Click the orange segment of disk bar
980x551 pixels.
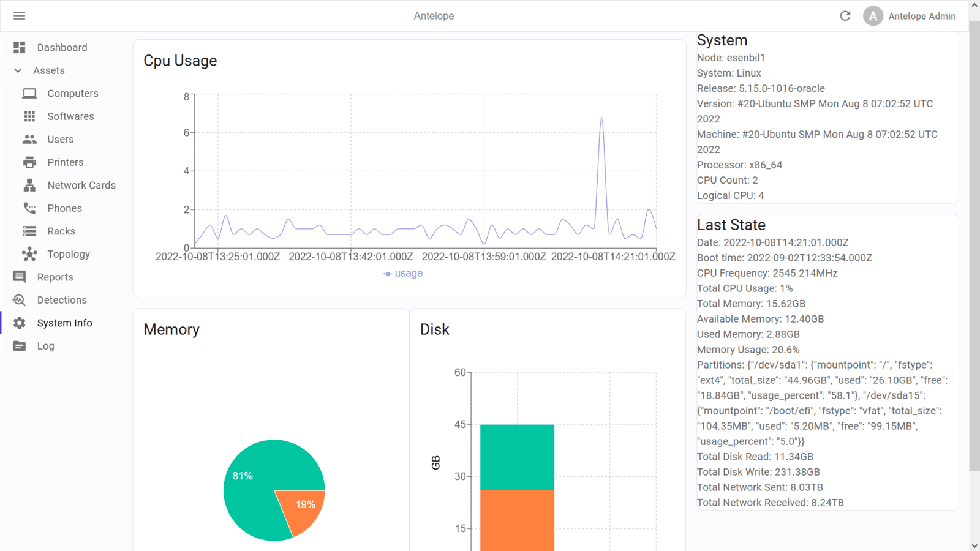(x=517, y=520)
